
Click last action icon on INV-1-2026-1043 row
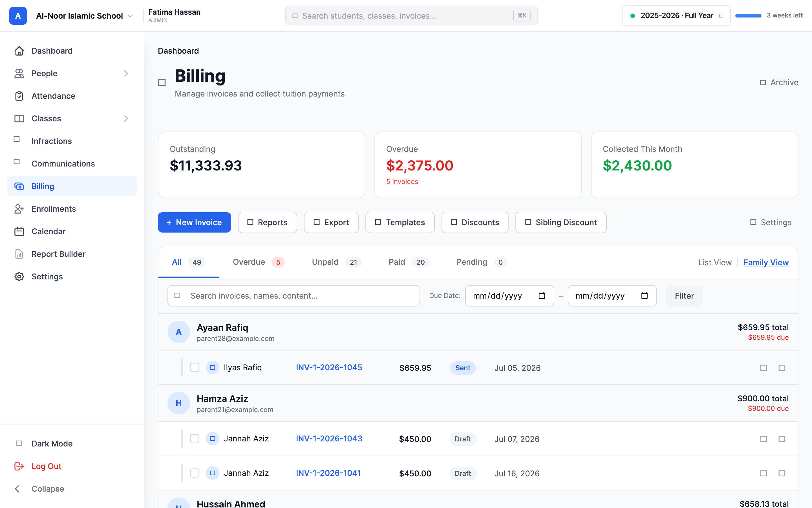click(782, 439)
